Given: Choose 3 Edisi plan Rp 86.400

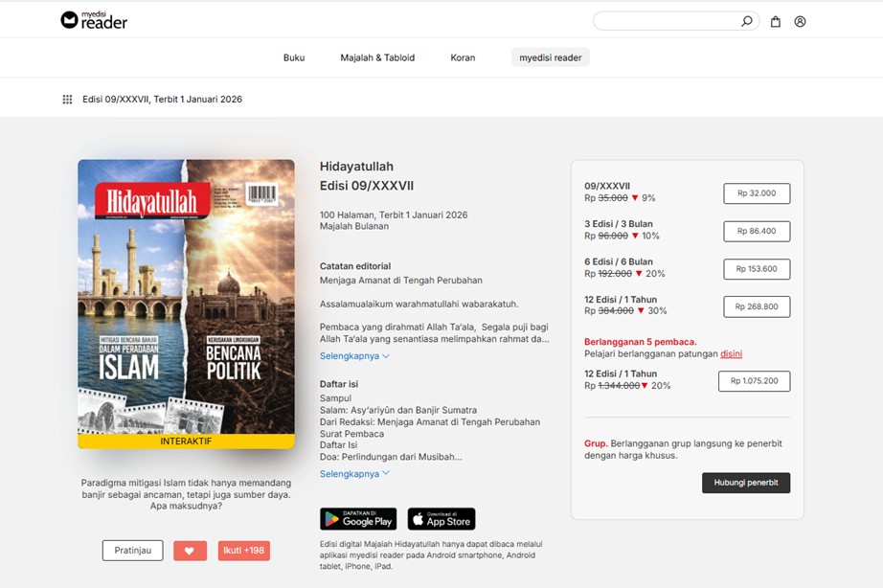Looking at the screenshot, I should 757,231.
